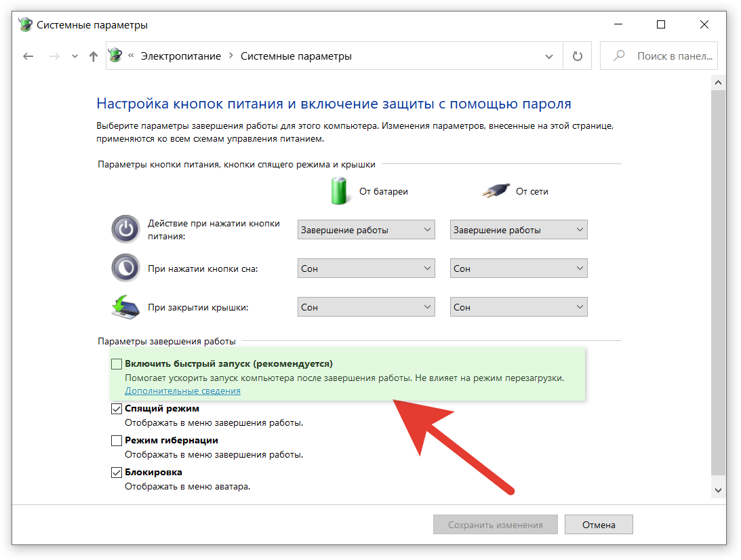Viewport: 741px width, 560px height.
Task: Click the refresh icon in address bar
Action: click(577, 57)
